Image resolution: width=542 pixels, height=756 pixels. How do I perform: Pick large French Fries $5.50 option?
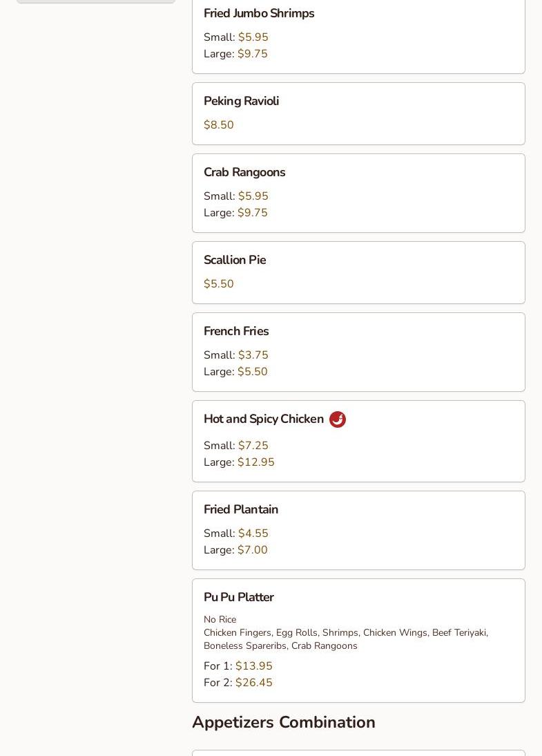(252, 372)
